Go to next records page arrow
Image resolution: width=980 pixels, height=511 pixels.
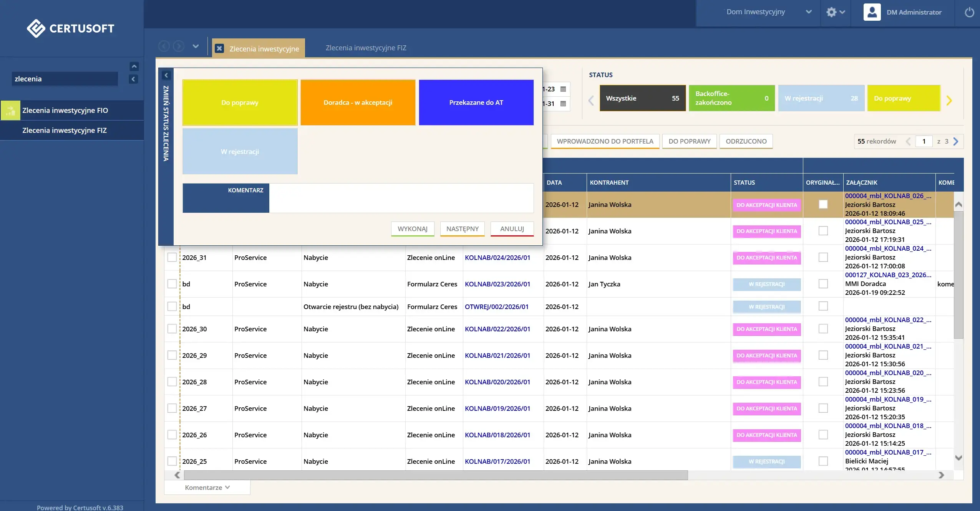pos(956,141)
